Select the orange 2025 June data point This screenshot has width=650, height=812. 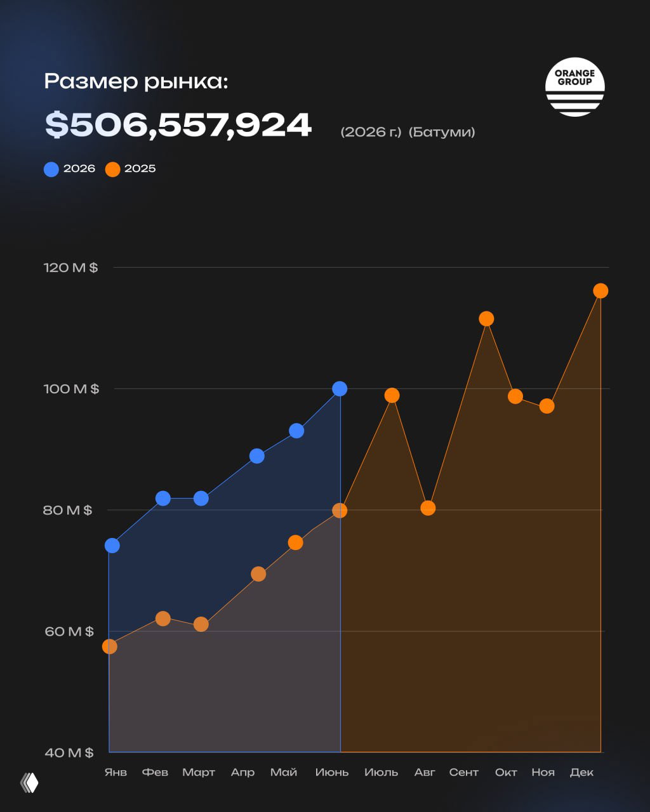pyautogui.click(x=340, y=510)
